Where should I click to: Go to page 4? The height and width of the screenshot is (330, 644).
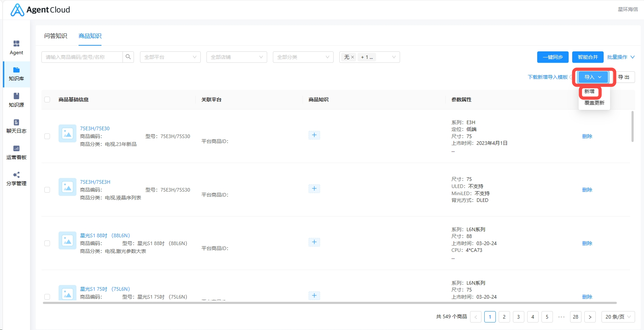tap(533, 317)
